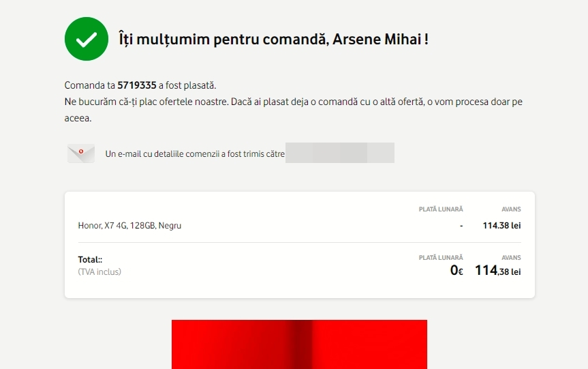The width and height of the screenshot is (588, 369).
Task: Click the green checkmark confirmation icon
Action: point(87,39)
